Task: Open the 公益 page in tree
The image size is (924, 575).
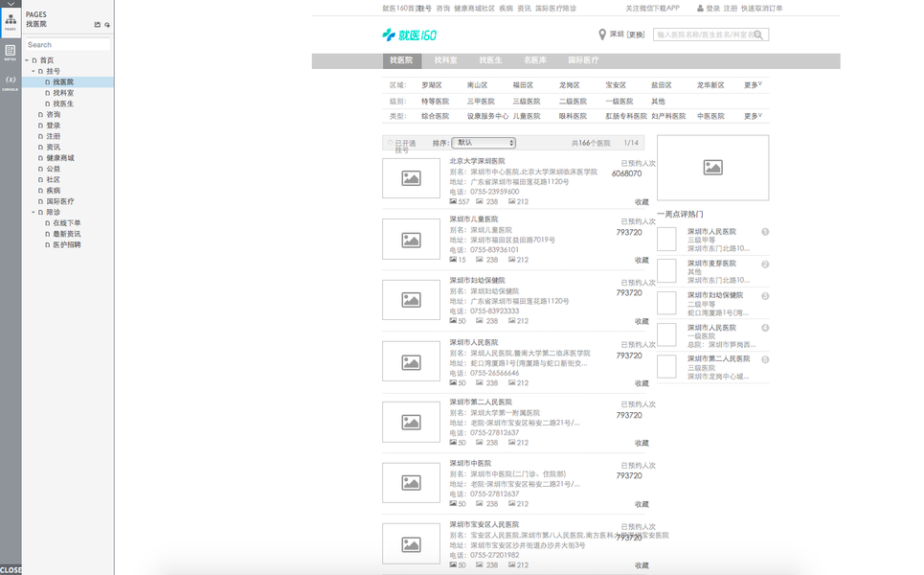Action: pos(53,169)
